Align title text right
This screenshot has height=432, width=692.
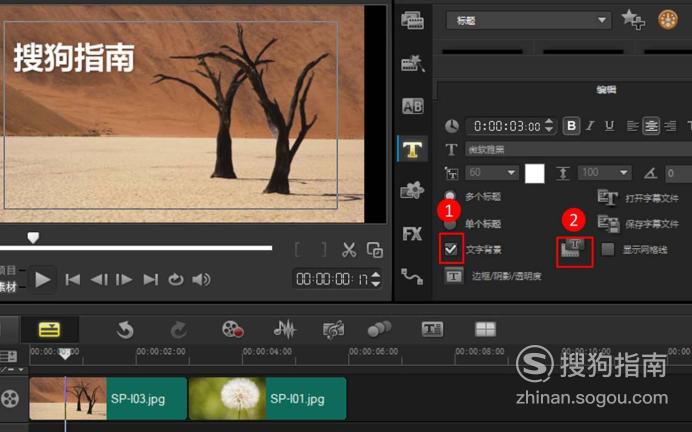click(670, 126)
